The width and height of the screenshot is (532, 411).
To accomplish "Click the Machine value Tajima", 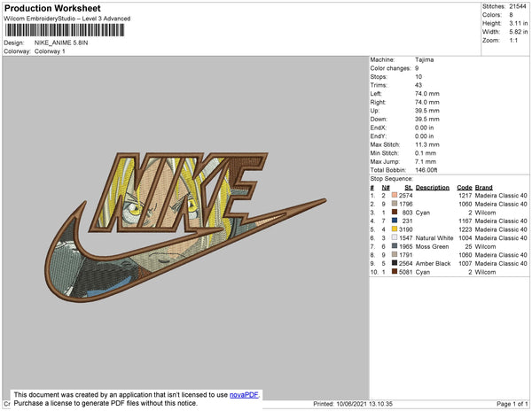I will coord(426,59).
